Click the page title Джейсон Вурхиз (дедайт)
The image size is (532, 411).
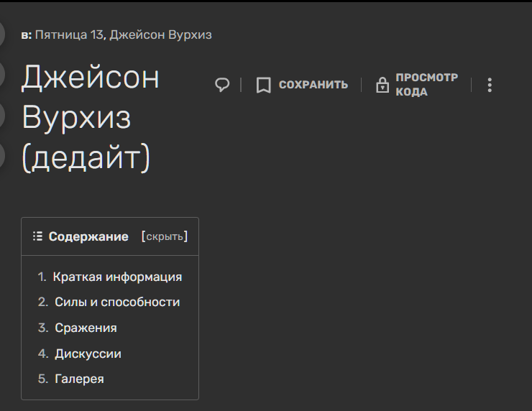(x=91, y=117)
